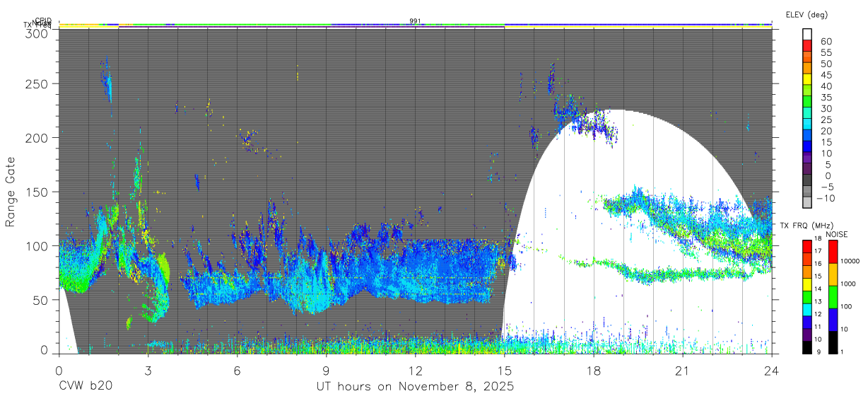The height and width of the screenshot is (401, 868).
Task: Click the Range Gate axis tick label '50'
Action: click(40, 299)
